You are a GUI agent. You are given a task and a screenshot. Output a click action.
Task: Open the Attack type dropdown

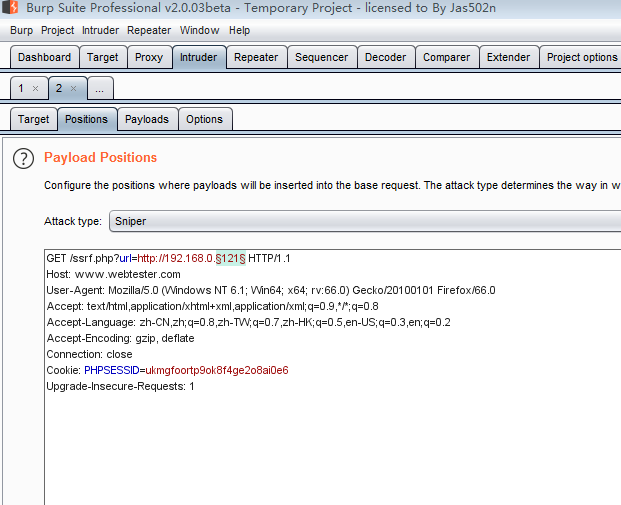[365, 221]
